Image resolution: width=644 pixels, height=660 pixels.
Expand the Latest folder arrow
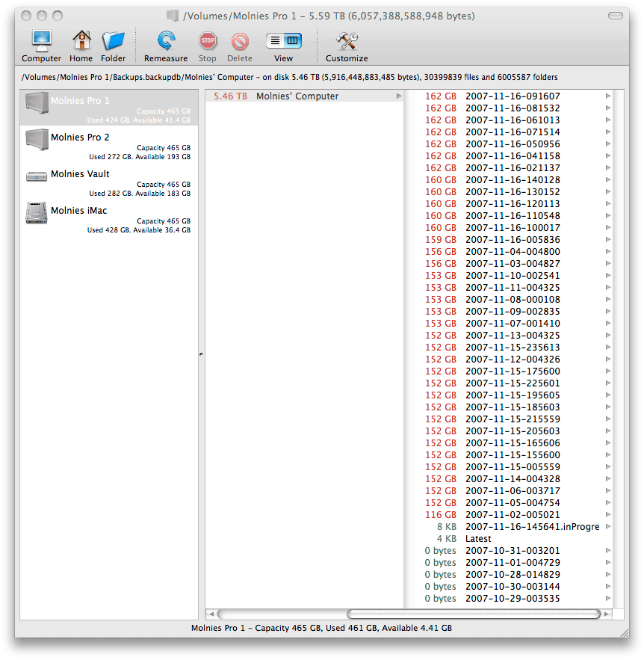tap(607, 538)
